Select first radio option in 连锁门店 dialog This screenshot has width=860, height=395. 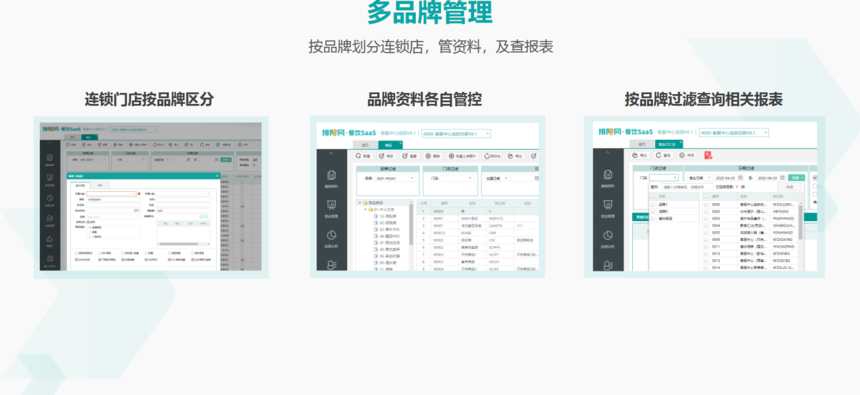point(89,227)
